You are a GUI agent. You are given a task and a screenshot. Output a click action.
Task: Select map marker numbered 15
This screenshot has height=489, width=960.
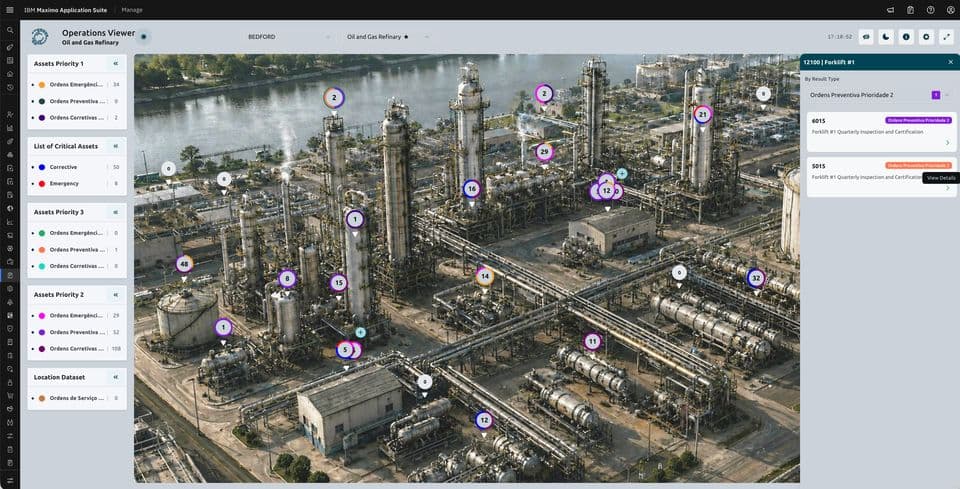(339, 283)
